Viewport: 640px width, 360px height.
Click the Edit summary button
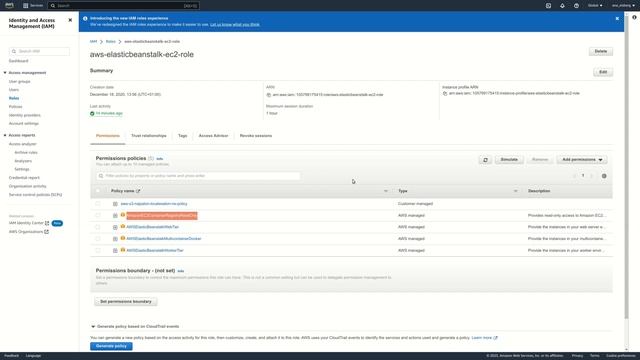[603, 72]
